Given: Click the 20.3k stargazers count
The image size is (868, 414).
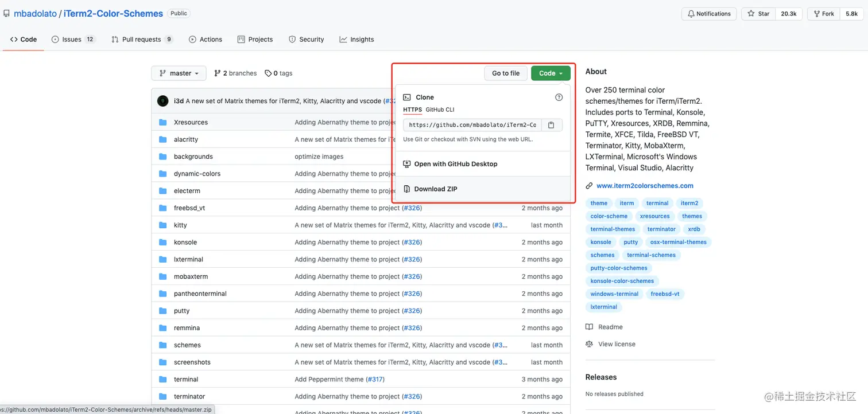Looking at the screenshot, I should pos(789,14).
